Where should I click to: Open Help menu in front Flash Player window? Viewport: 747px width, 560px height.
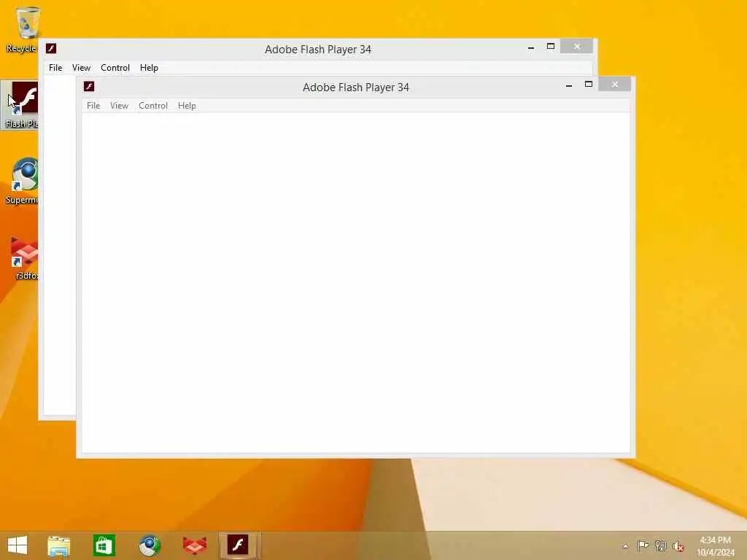click(x=187, y=106)
